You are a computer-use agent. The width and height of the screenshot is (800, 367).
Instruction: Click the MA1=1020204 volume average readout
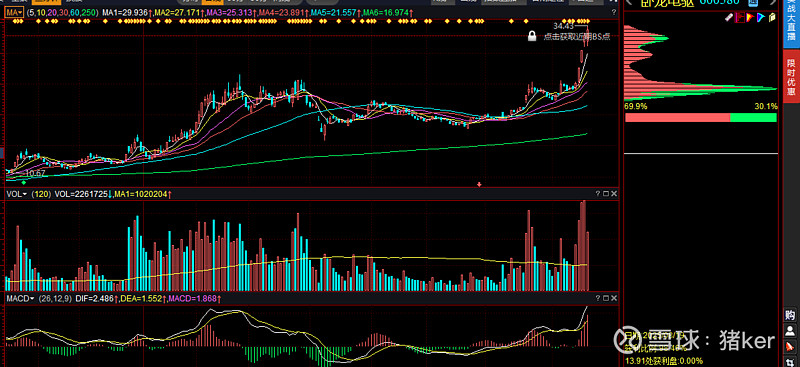(142, 194)
